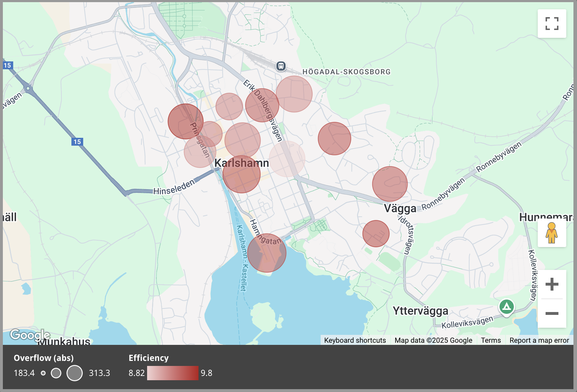Toggle fullscreen map view
This screenshot has width=577, height=392.
click(x=552, y=24)
